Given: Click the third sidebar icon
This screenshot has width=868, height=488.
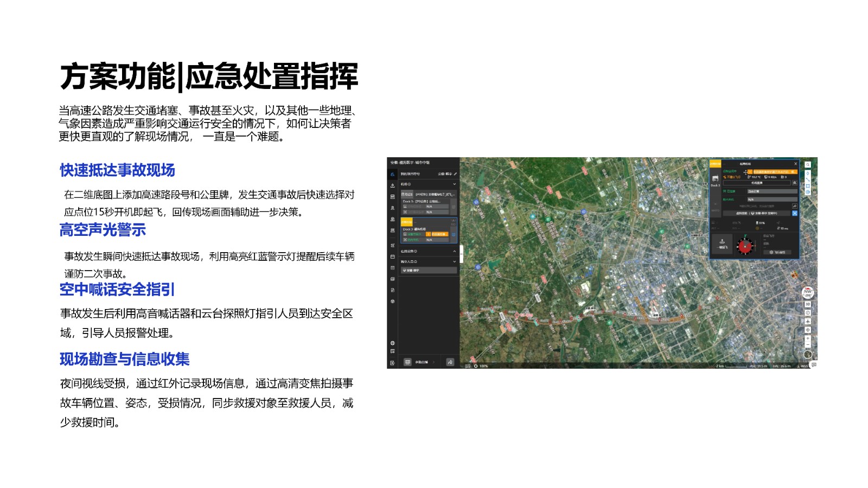Looking at the screenshot, I should tap(392, 197).
